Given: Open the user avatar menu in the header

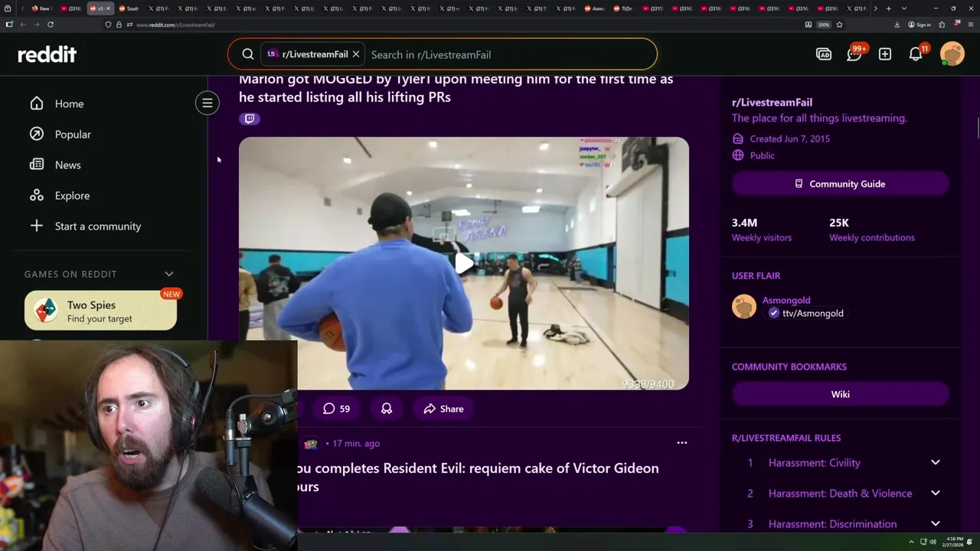Looking at the screenshot, I should tap(952, 54).
